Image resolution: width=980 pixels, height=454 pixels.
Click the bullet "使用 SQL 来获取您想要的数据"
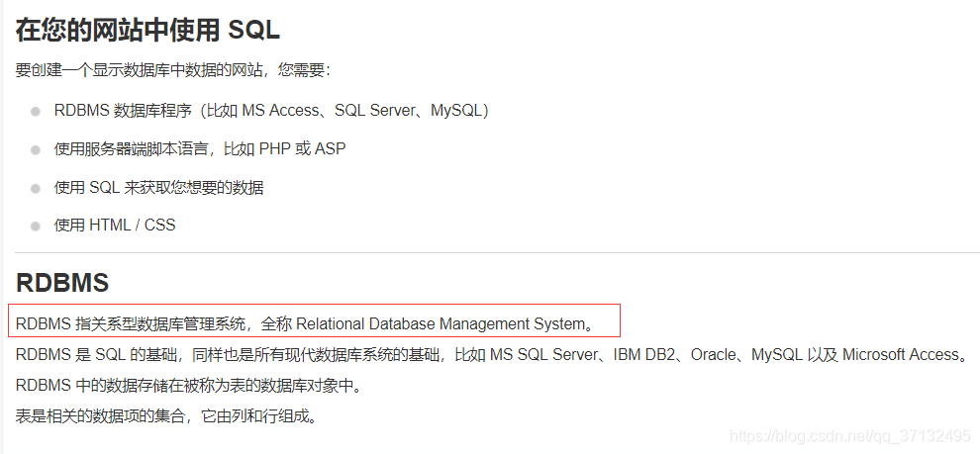(x=158, y=187)
